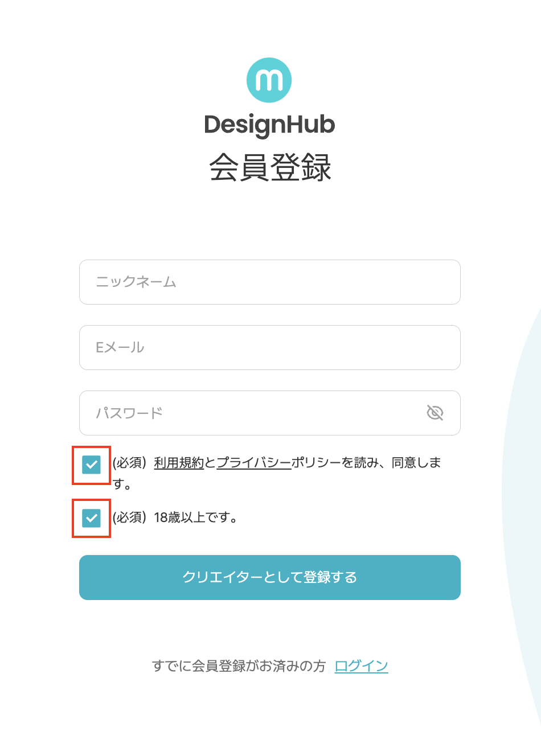Click the DesignHub wordmark text

click(x=269, y=125)
